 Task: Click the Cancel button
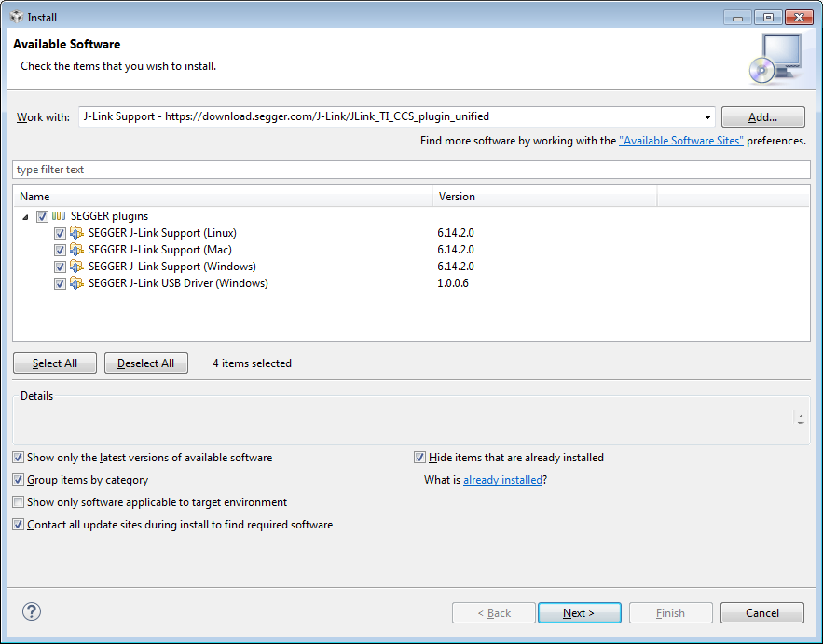click(x=762, y=612)
